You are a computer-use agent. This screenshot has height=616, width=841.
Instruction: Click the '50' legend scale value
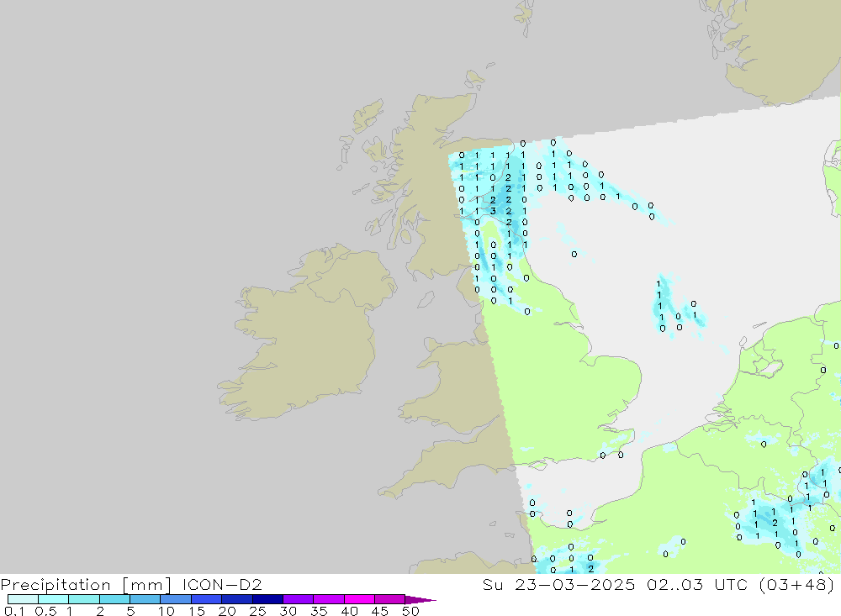click(x=410, y=611)
